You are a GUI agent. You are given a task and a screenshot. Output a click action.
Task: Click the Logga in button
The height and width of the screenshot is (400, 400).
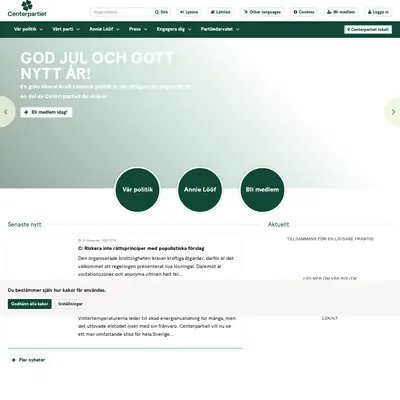378,12
